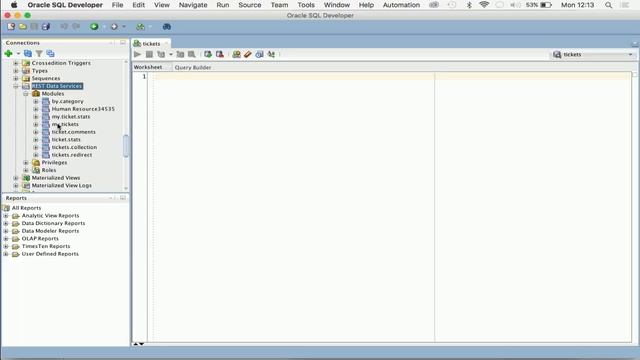The width and height of the screenshot is (640, 360).
Task: Select the ticket.stats module
Action: [x=66, y=140]
